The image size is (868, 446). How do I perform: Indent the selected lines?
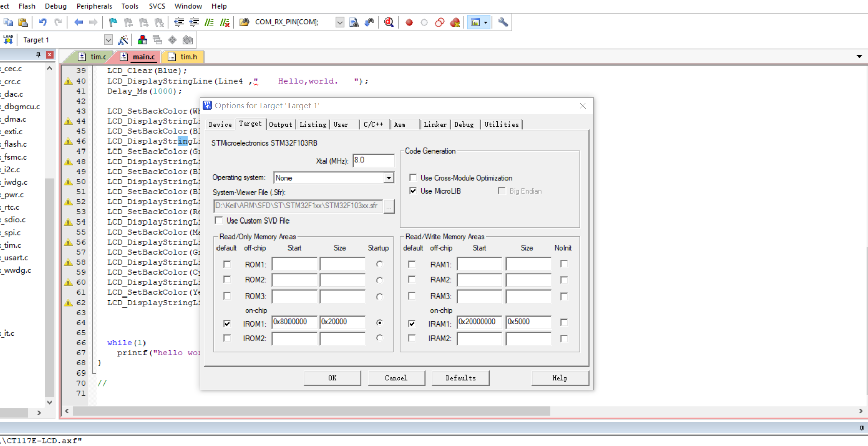179,22
